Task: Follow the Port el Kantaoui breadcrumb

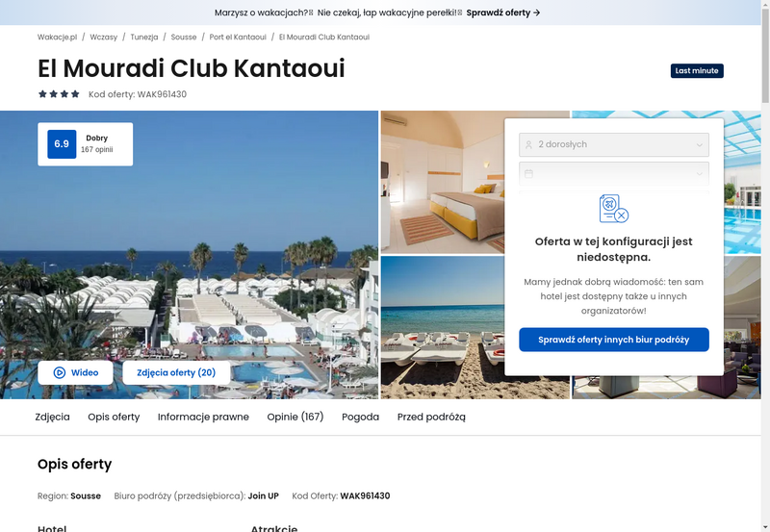Action: coord(238,37)
